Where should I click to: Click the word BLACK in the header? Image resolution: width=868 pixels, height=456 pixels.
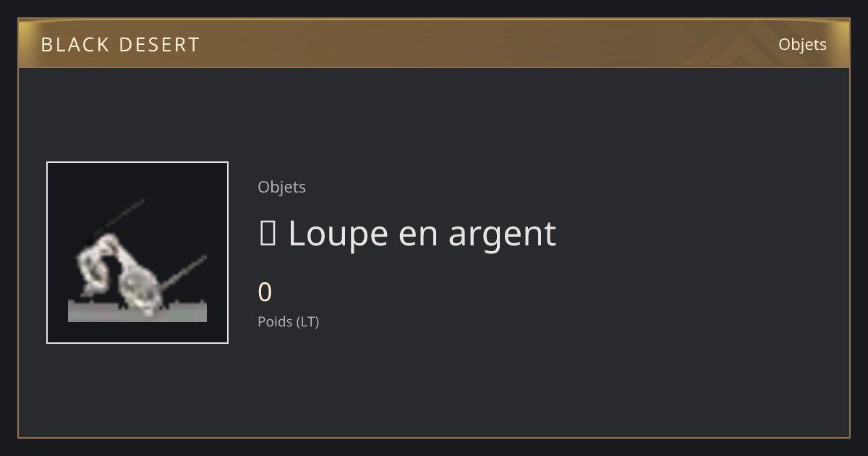pos(75,45)
